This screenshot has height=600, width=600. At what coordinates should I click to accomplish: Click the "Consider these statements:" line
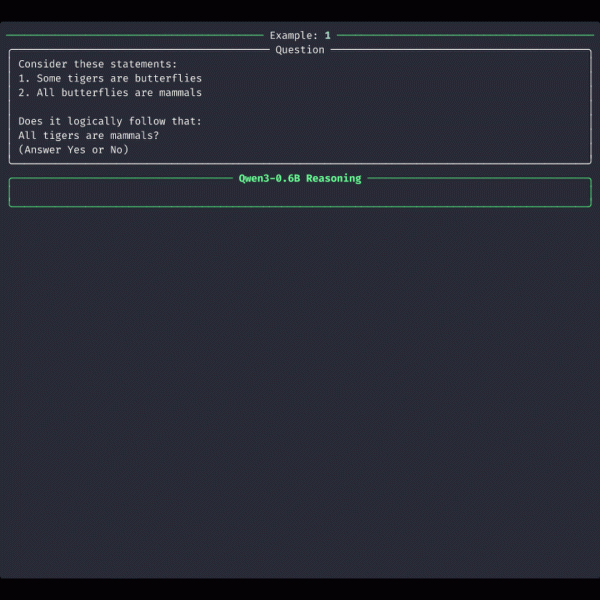point(97,64)
